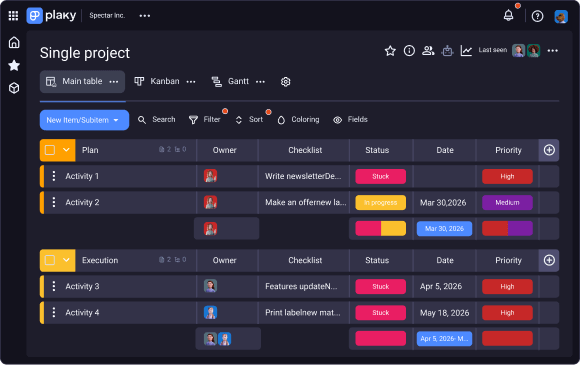Open Favorites star in the sidebar
This screenshot has height=365, width=580.
14,65
